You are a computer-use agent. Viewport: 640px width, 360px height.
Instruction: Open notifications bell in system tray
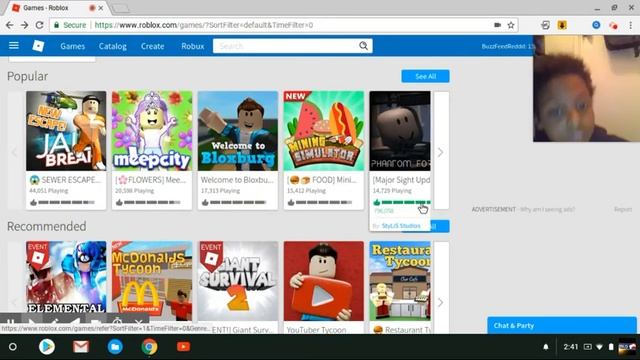click(546, 347)
